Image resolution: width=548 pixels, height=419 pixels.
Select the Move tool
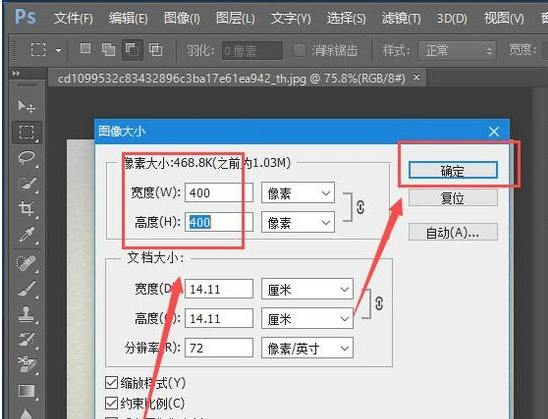click(26, 106)
